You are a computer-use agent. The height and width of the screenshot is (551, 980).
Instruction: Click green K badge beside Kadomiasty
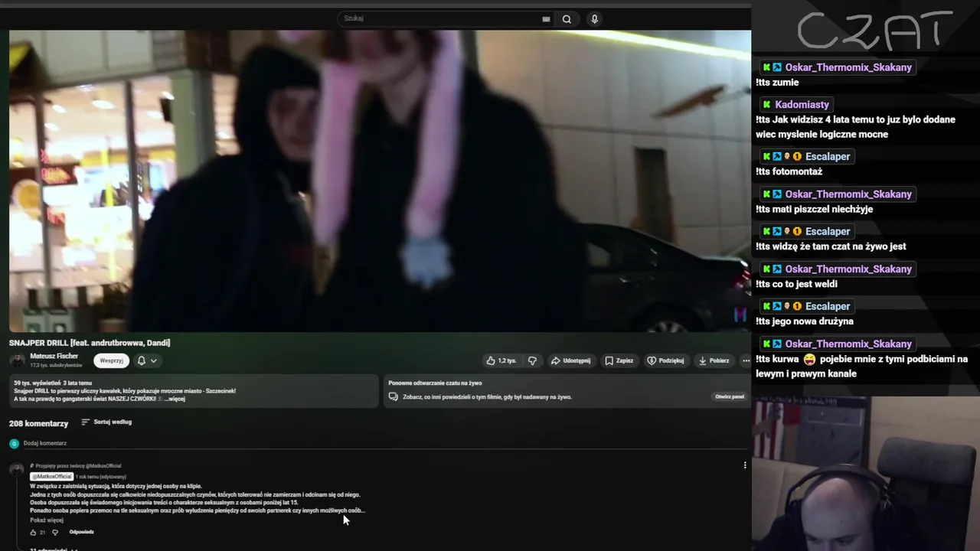766,104
